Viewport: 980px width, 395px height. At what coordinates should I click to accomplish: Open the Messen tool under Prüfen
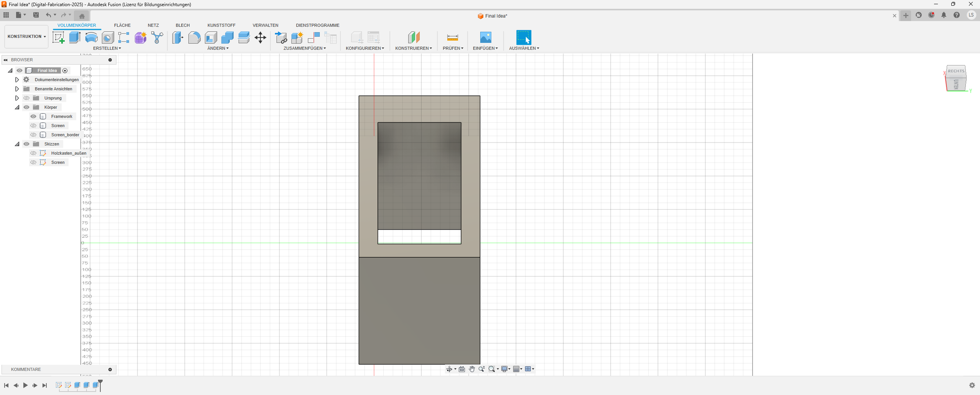point(452,37)
